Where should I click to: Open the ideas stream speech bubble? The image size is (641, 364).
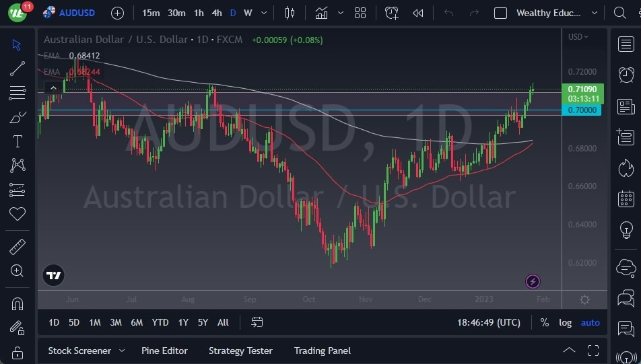point(626,329)
